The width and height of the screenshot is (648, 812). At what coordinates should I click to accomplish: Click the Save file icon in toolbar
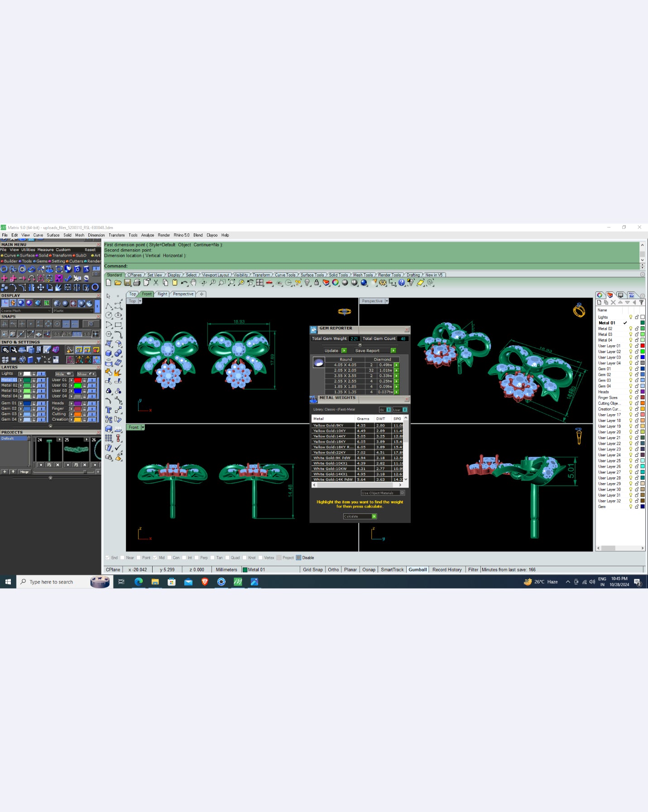click(127, 283)
